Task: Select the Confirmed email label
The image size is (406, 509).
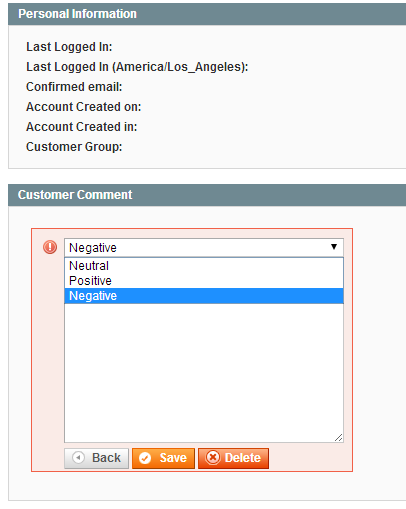Action: pyautogui.click(x=74, y=87)
